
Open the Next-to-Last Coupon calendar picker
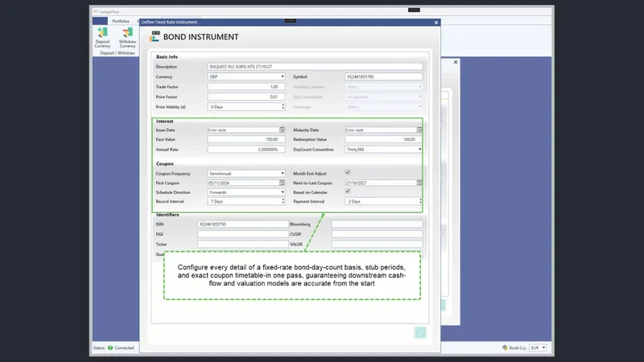click(419, 183)
